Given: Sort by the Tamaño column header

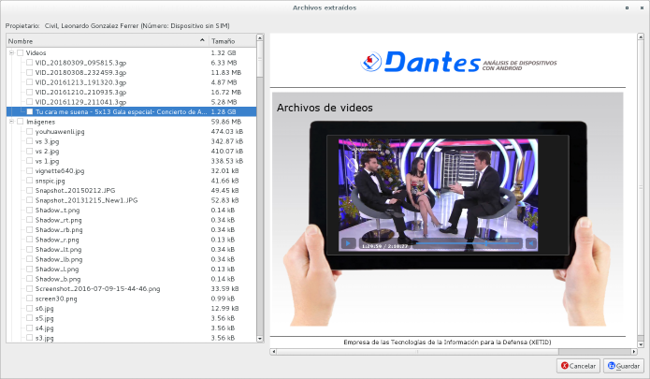Looking at the screenshot, I should 232,41.
